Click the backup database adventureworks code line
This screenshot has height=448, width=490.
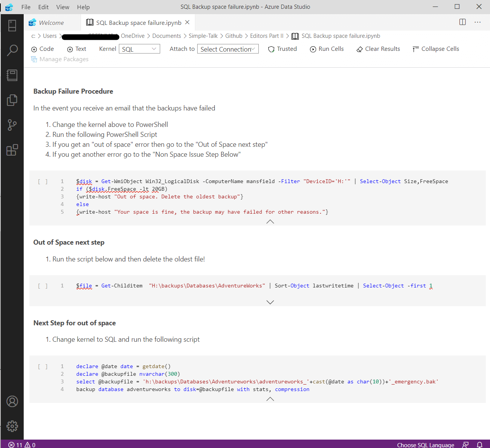point(193,390)
